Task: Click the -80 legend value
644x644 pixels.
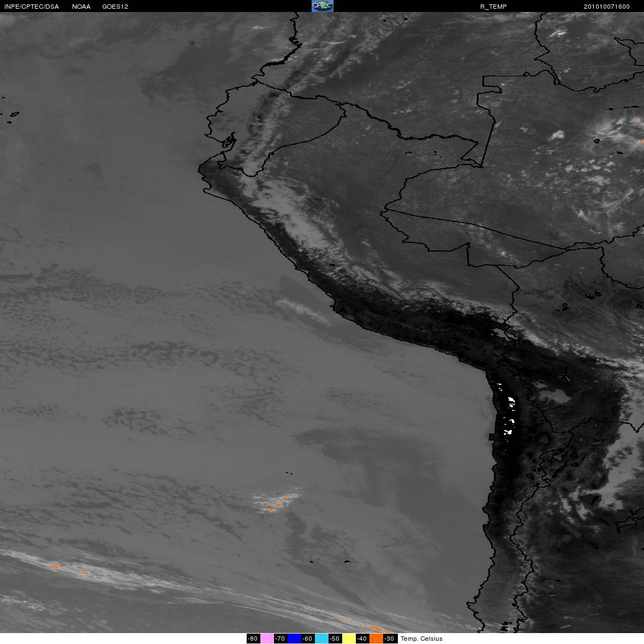Action: click(253, 639)
